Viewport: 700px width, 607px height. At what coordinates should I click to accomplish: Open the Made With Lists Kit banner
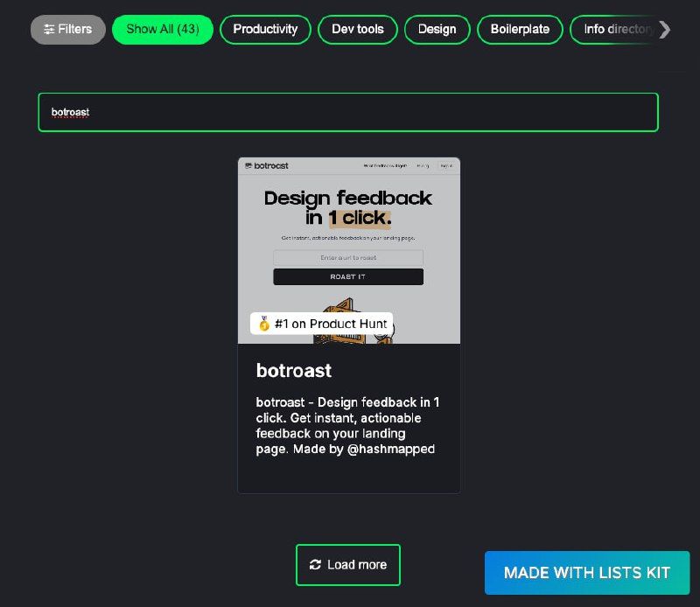[587, 573]
